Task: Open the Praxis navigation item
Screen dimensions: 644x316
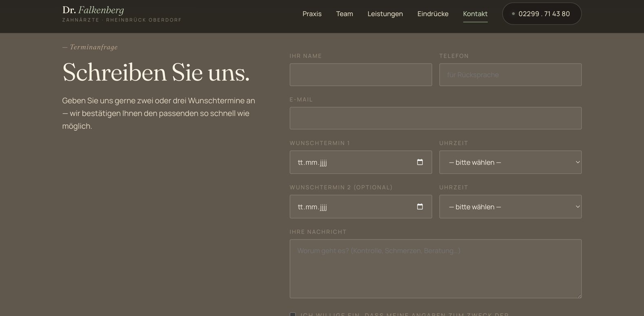Action: coord(312,14)
